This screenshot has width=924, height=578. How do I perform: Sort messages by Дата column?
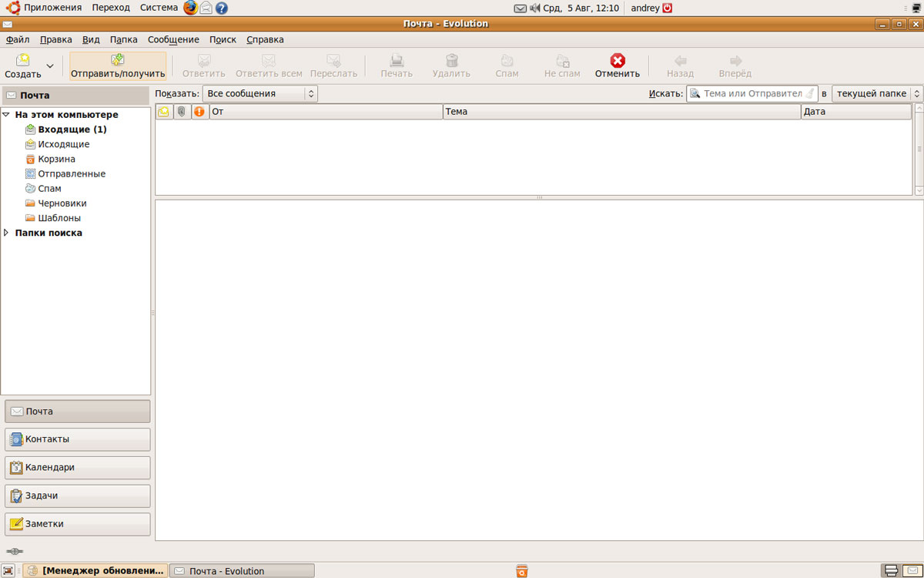point(856,112)
